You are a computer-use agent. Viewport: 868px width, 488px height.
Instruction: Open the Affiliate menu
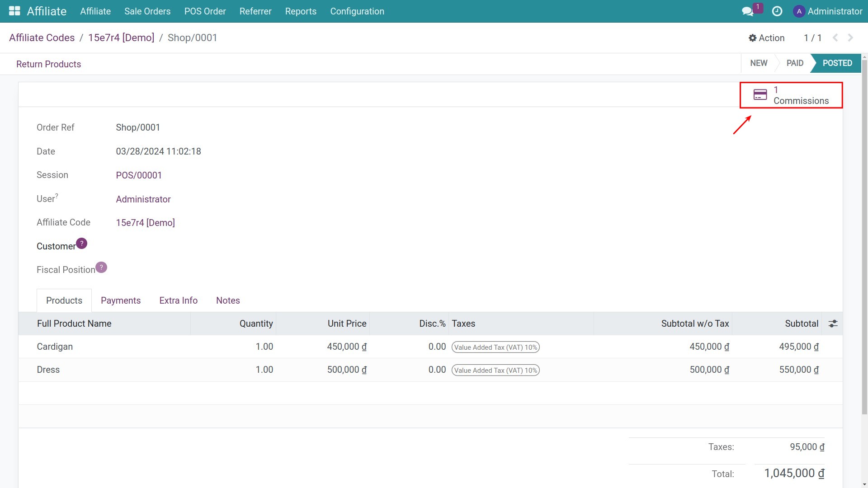[95, 11]
